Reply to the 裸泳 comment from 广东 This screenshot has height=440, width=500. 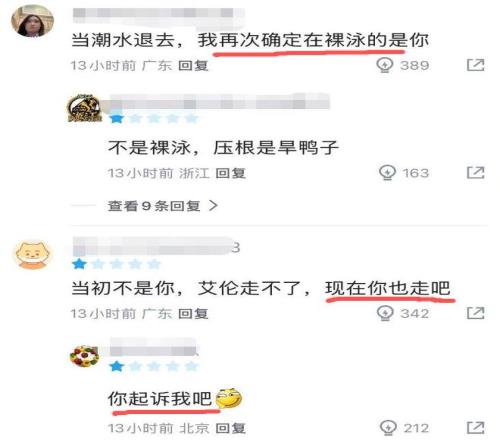[193, 65]
